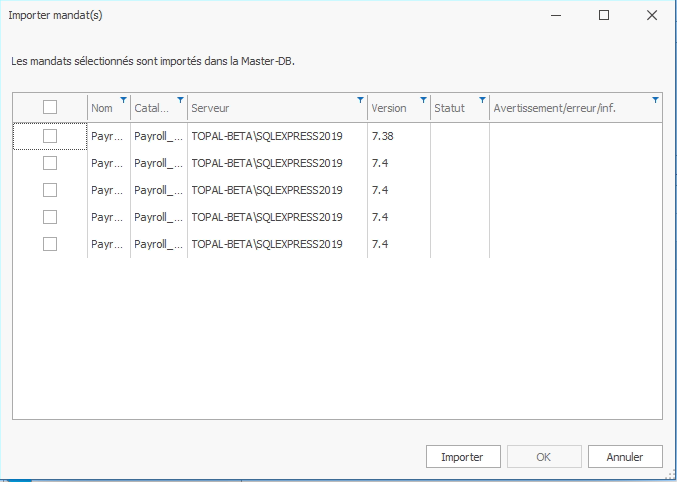Check the row with version 7.38

pyautogui.click(x=50, y=136)
